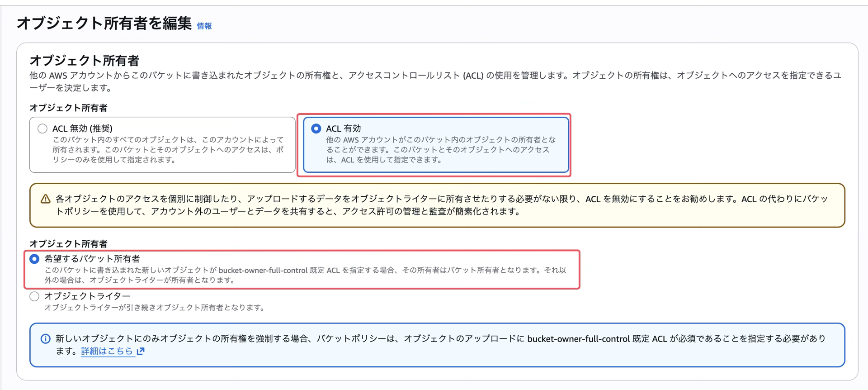Choose オブジェクトライター radio option

34,296
